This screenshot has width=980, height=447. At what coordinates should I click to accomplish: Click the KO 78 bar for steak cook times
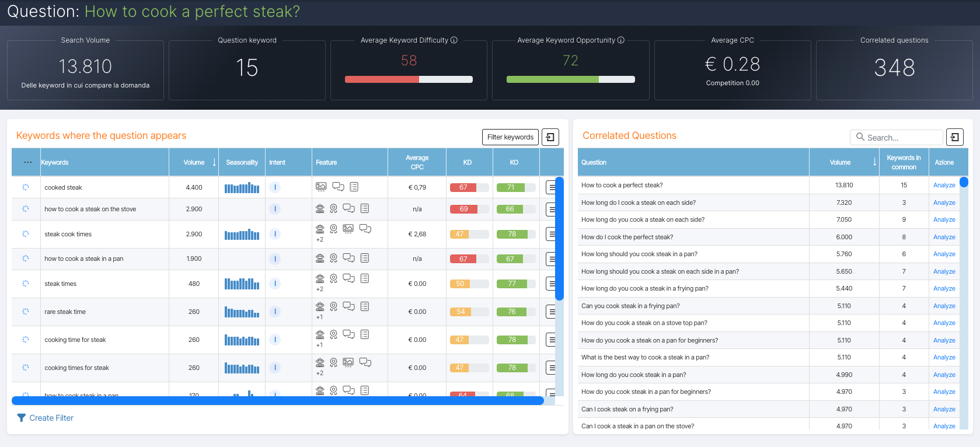point(516,234)
